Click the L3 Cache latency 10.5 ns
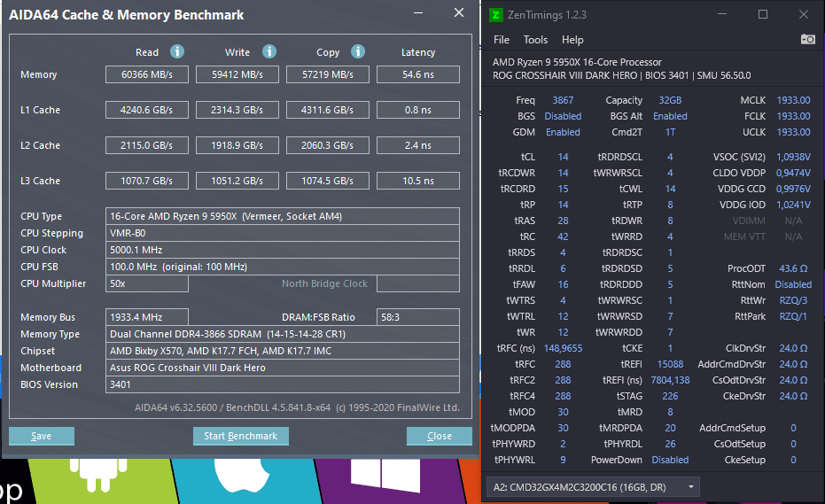The height and width of the screenshot is (504, 825). click(x=418, y=181)
